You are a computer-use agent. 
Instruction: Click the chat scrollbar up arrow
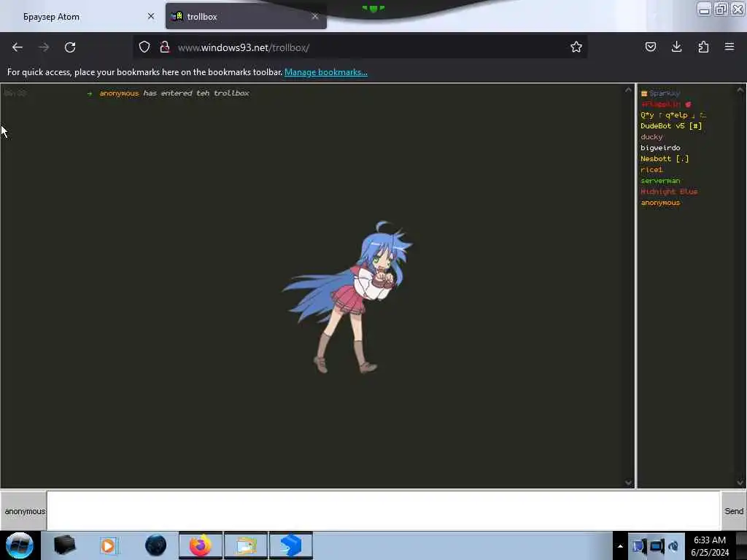click(628, 90)
